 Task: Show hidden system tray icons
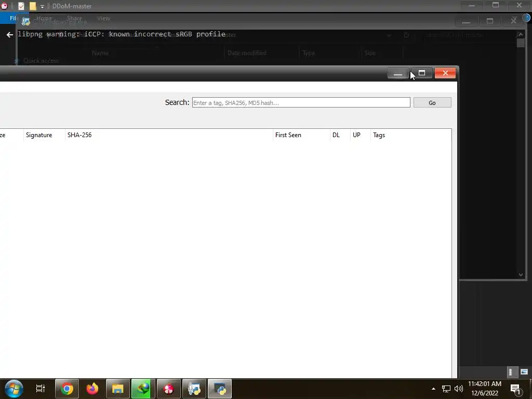(x=433, y=389)
